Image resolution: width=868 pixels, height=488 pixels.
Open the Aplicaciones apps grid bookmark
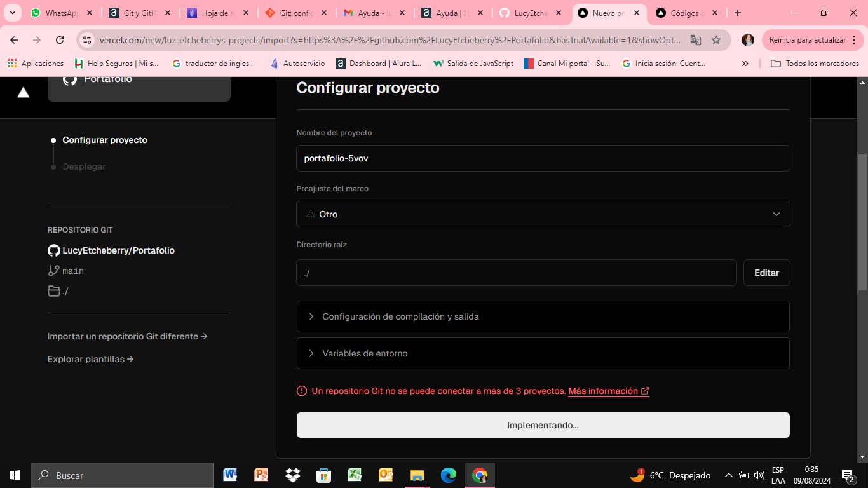coord(36,64)
